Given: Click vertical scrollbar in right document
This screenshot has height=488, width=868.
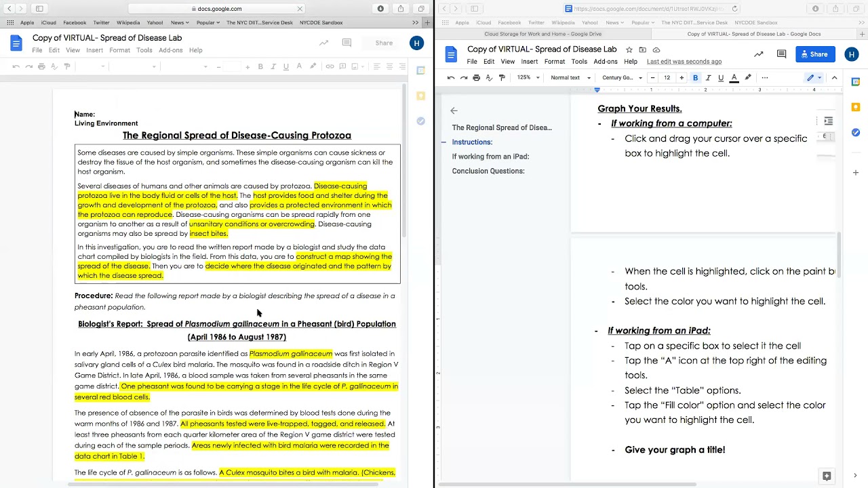Looking at the screenshot, I should [840, 254].
